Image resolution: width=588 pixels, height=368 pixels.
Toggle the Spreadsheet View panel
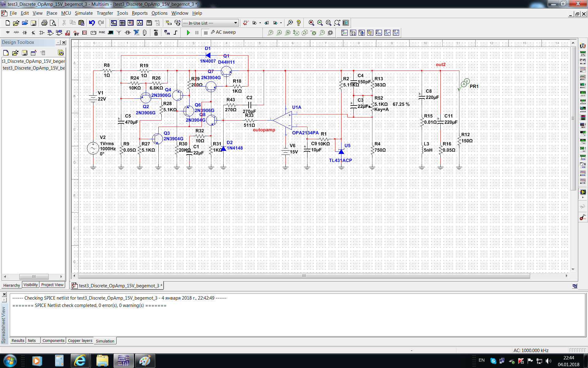pyautogui.click(x=122, y=23)
